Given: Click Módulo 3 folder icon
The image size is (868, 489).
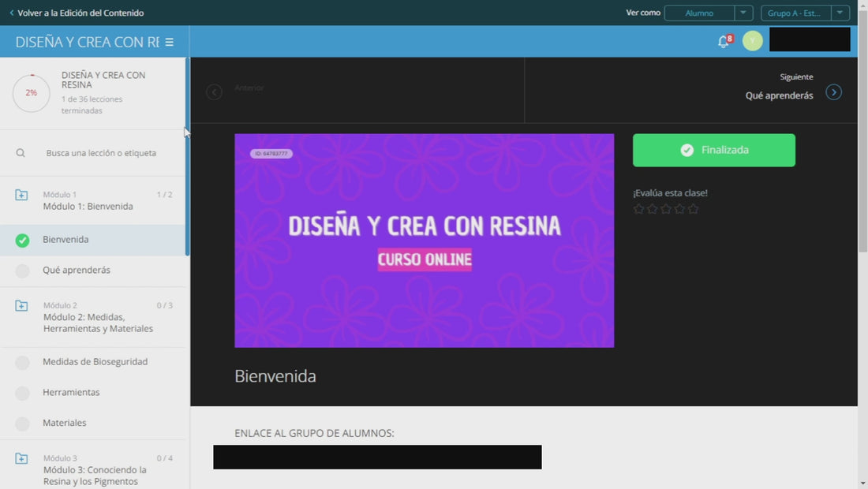Looking at the screenshot, I should 21,458.
